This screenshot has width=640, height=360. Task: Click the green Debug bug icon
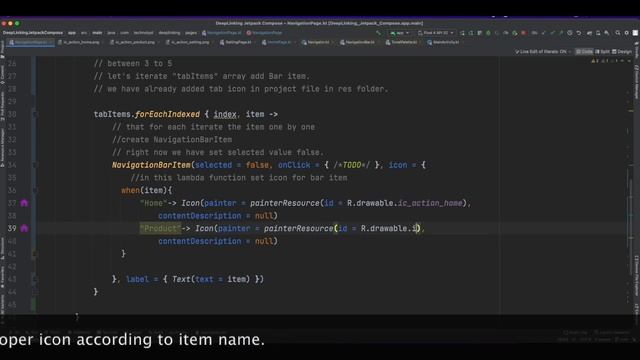488,33
